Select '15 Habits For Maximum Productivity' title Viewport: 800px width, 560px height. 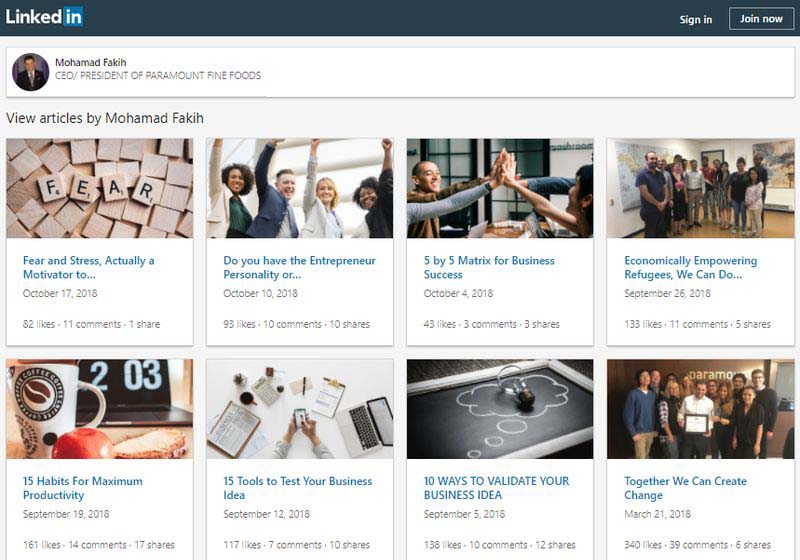82,488
